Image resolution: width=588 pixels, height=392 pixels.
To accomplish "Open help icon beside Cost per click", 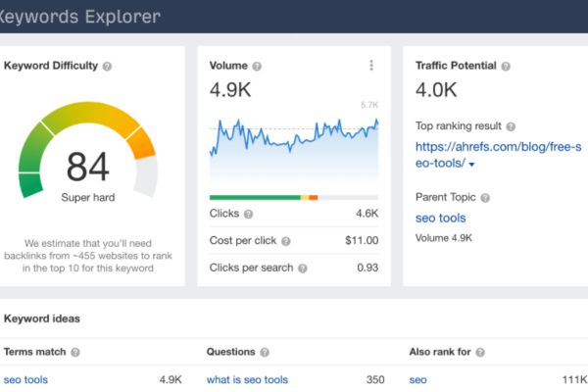I will click(286, 241).
